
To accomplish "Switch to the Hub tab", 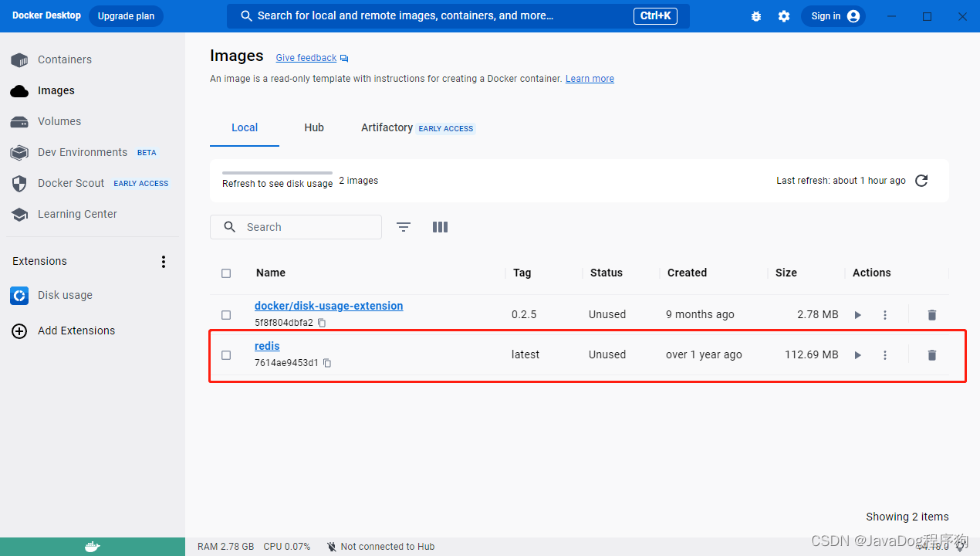I will pyautogui.click(x=313, y=127).
